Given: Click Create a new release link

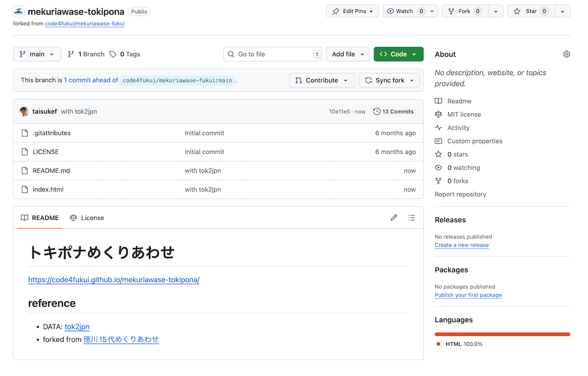Looking at the screenshot, I should point(462,245).
